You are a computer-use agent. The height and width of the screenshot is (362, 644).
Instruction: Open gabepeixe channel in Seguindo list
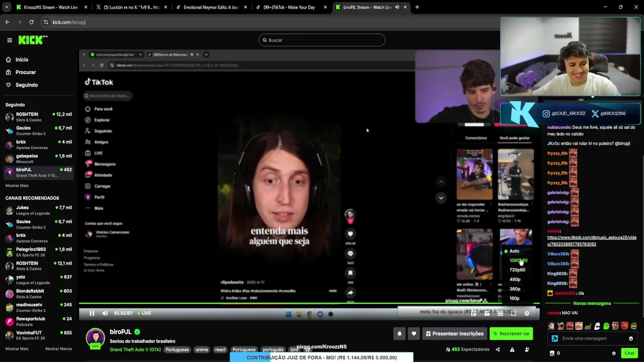39,159
